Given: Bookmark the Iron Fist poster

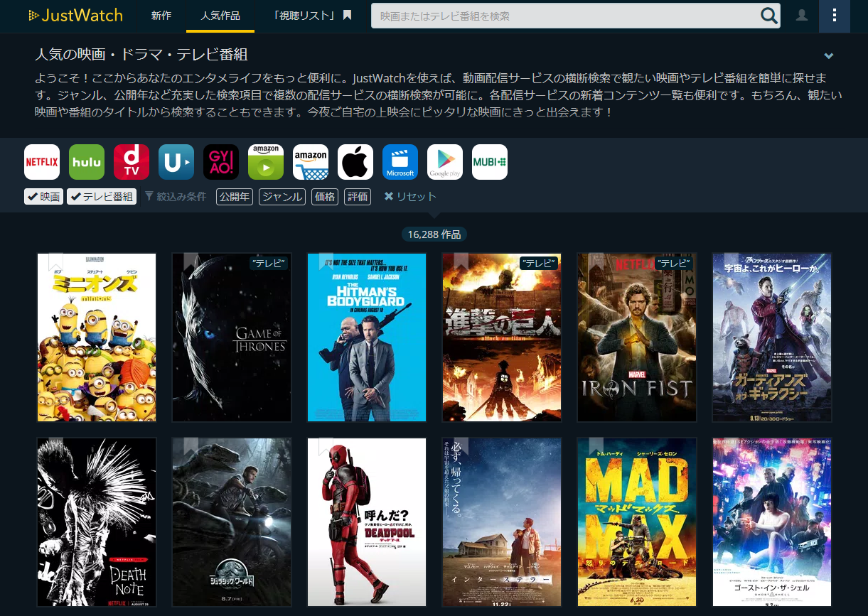Looking at the screenshot, I should pyautogui.click(x=596, y=262).
